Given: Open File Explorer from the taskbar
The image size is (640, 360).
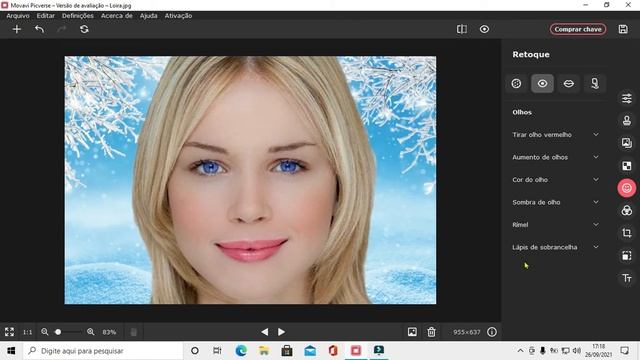Looking at the screenshot, I should click(264, 351).
